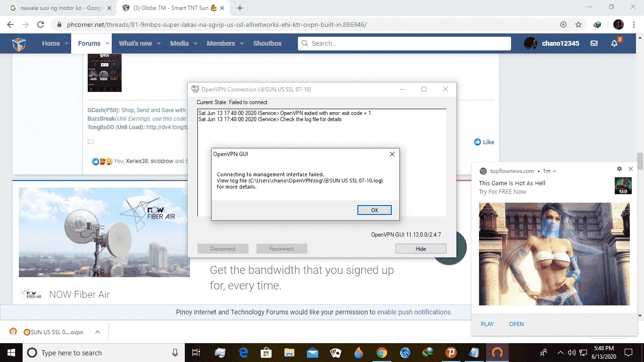The height and width of the screenshot is (362, 644).
Task: Close the 'nawala susi ng motor ko' tab
Action: coord(109,8)
